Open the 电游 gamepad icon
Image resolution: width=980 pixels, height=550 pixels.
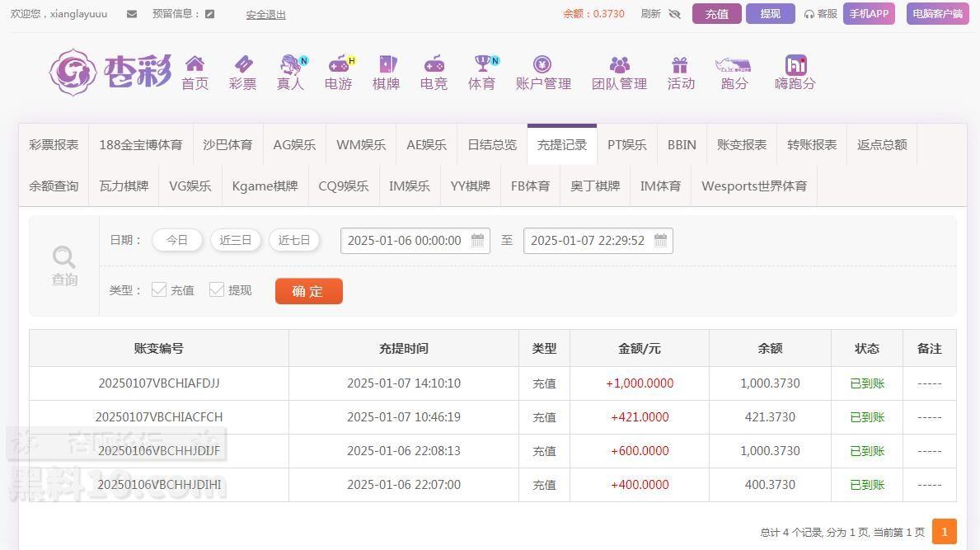[339, 63]
